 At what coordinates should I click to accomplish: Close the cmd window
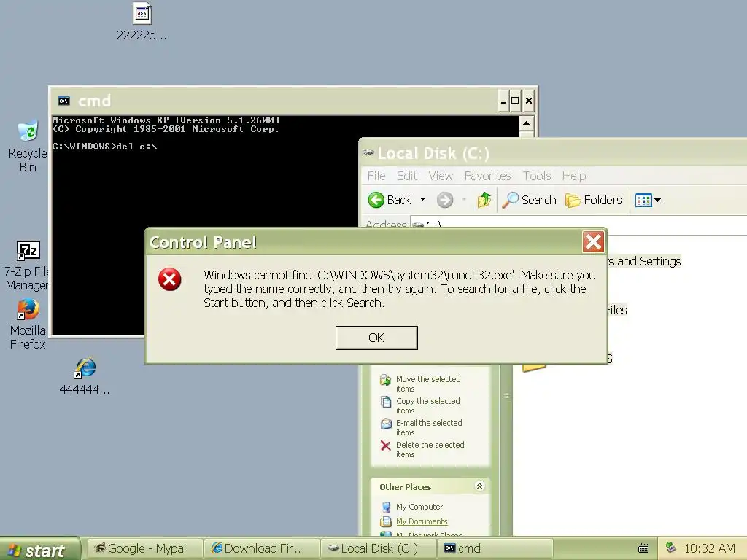coord(528,101)
